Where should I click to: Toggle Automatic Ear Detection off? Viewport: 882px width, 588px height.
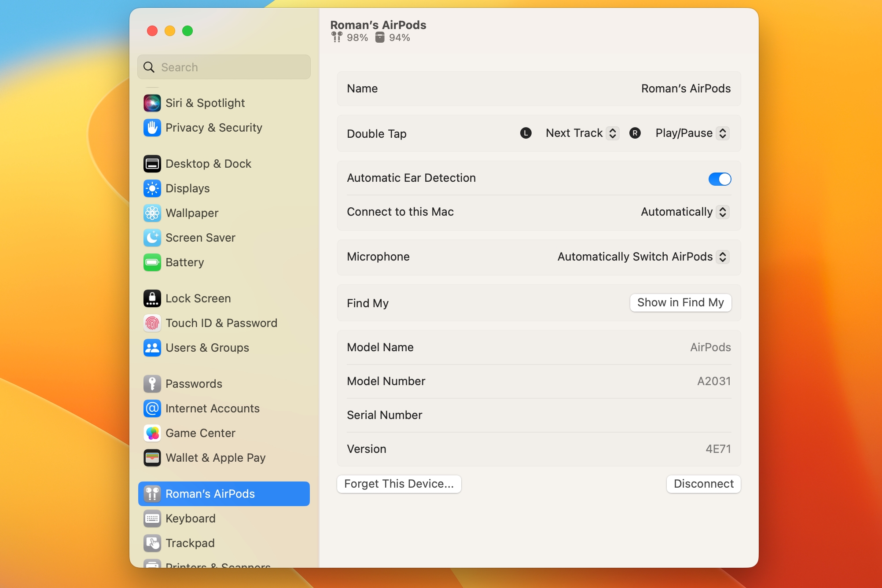(720, 179)
